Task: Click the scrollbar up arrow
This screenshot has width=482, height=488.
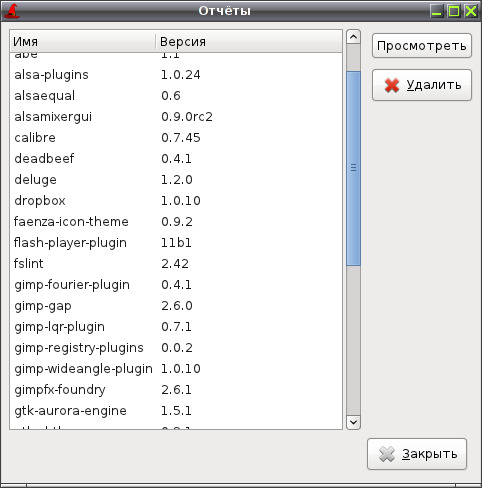Action: tap(353, 37)
